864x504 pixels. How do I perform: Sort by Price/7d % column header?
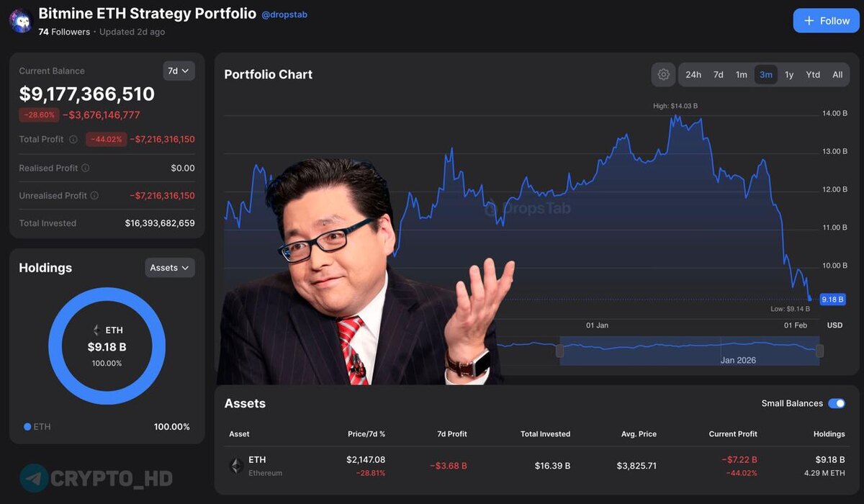pyautogui.click(x=366, y=434)
